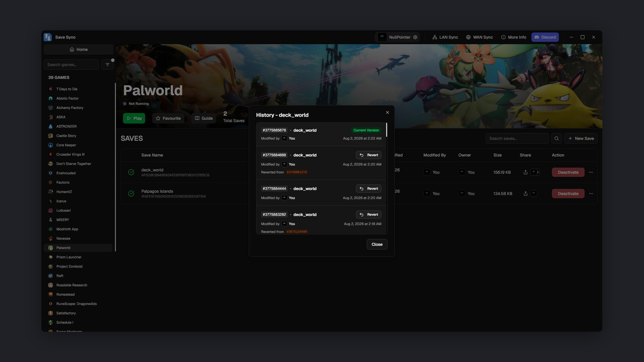Select ASKA in game list

tap(78, 117)
